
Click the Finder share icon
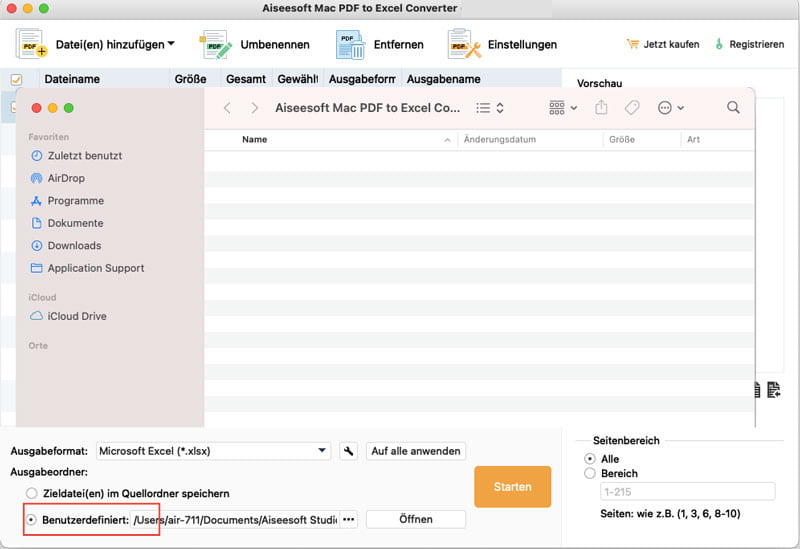coord(601,108)
